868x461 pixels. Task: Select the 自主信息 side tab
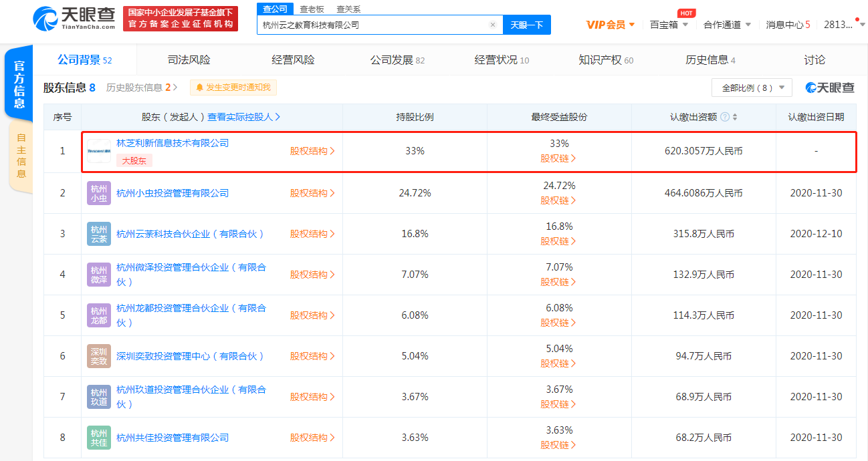coord(21,156)
